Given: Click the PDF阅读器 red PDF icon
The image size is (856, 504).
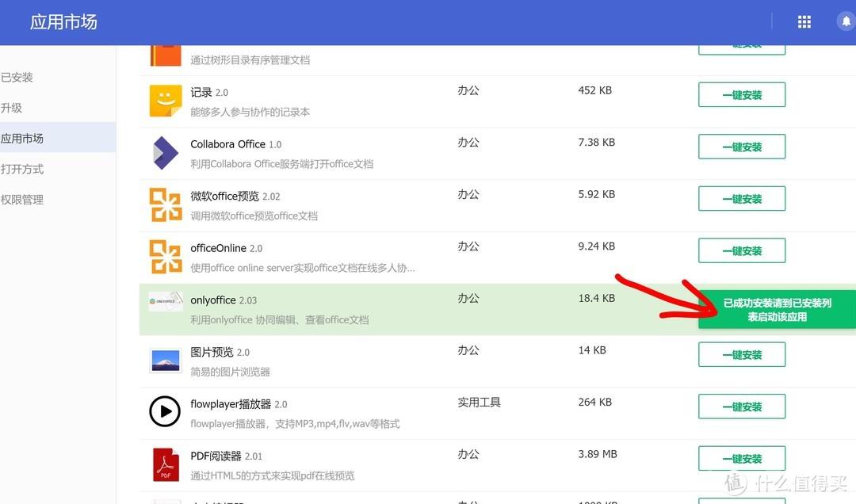Looking at the screenshot, I should point(166,464).
